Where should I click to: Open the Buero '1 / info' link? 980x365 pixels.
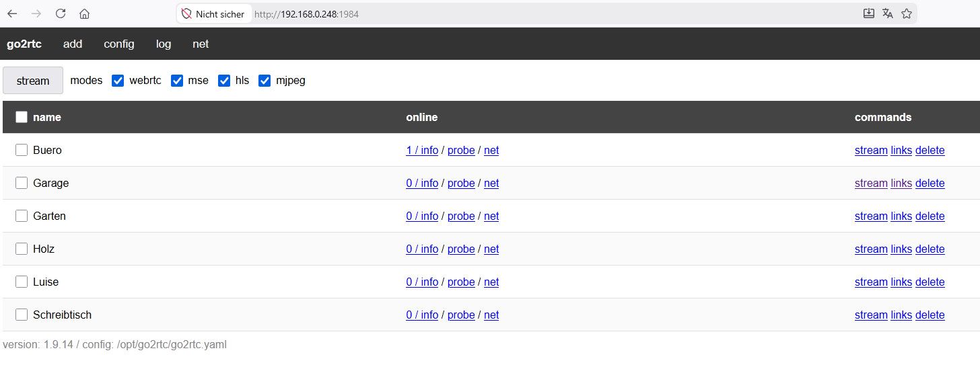point(422,150)
